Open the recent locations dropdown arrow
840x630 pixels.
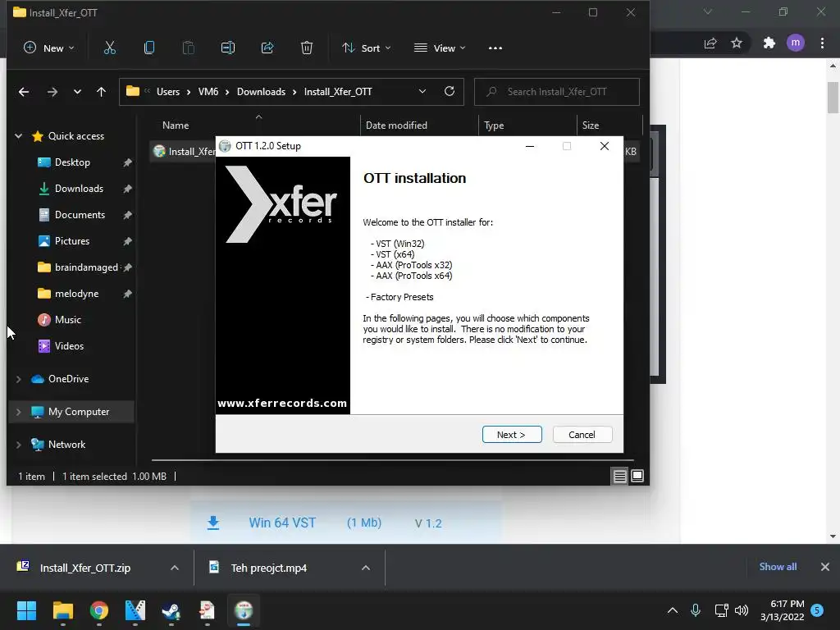coord(77,92)
